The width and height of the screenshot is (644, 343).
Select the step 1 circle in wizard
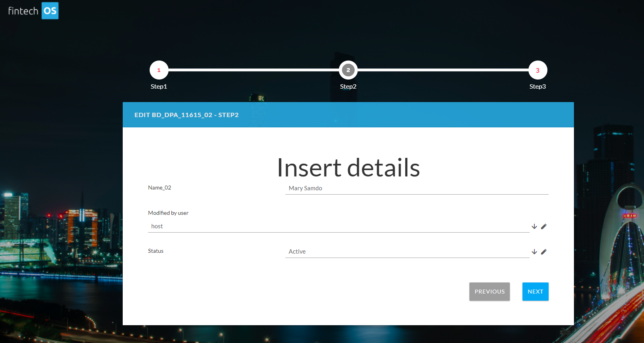pos(159,70)
